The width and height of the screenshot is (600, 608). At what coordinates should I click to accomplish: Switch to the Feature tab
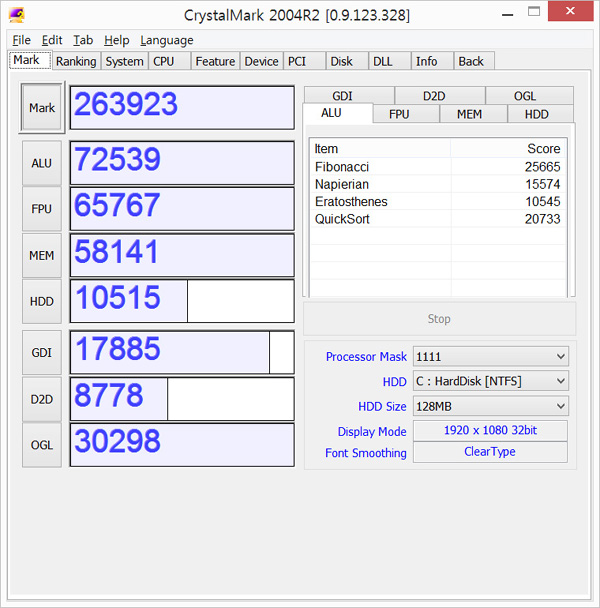(x=215, y=61)
